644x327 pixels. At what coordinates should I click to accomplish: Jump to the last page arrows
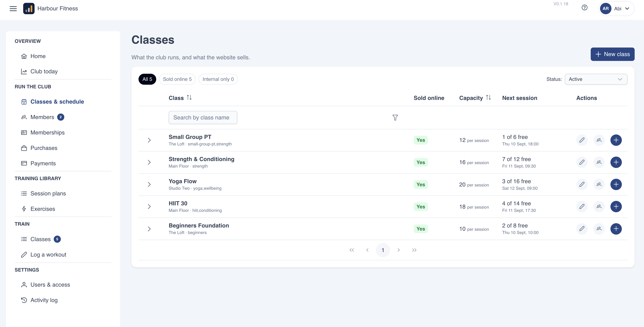414,250
